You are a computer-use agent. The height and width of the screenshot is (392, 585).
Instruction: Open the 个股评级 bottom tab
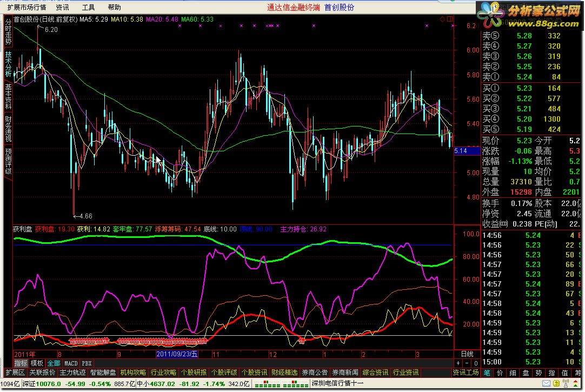click(224, 373)
